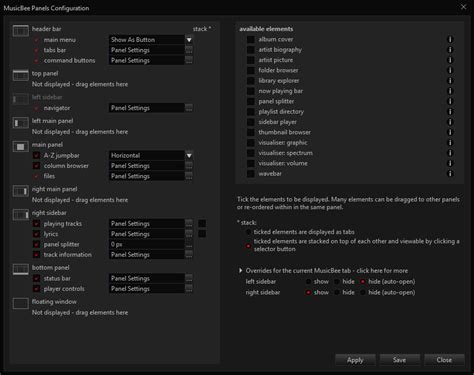This screenshot has height=375, width=474.
Task: Open info icon for visualiser: graphic
Action: click(450, 143)
